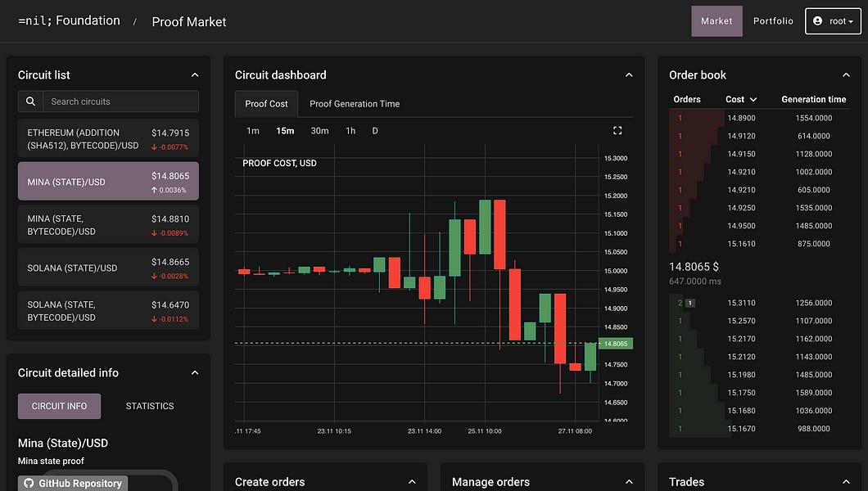
Task: Expand the Create orders panel chevron
Action: (x=412, y=482)
